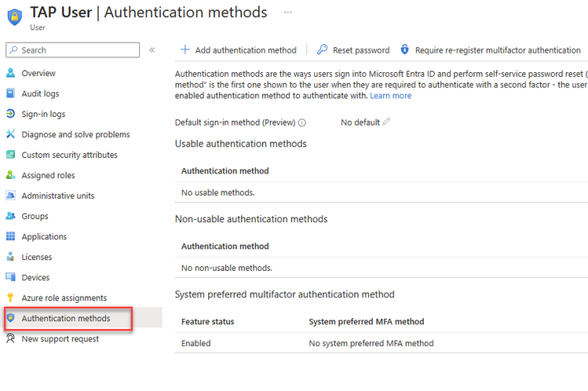Click the Devices icon
Screen dimensions: 588x391
tap(11, 277)
